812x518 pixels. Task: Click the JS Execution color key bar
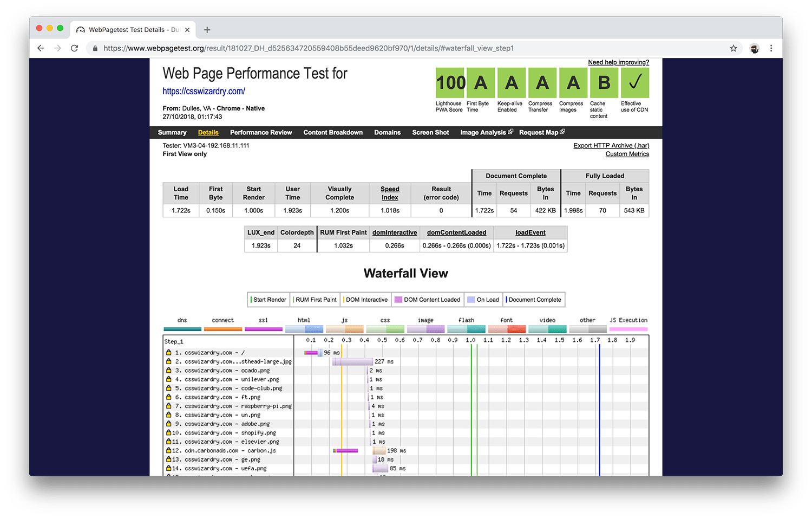[x=628, y=329]
